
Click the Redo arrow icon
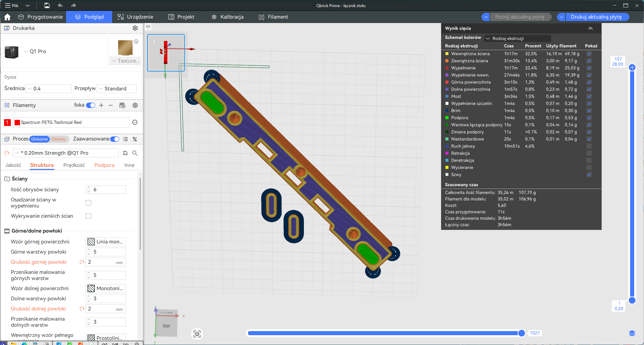point(73,5)
